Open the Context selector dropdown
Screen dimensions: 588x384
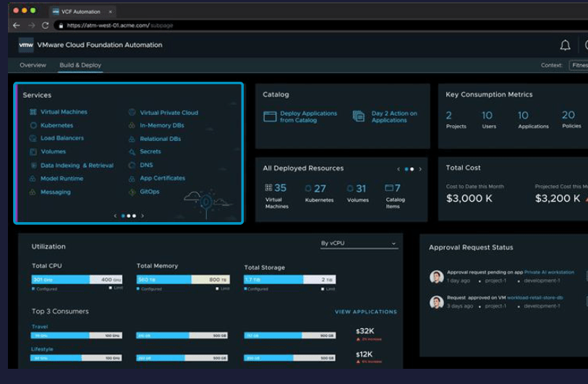point(579,65)
